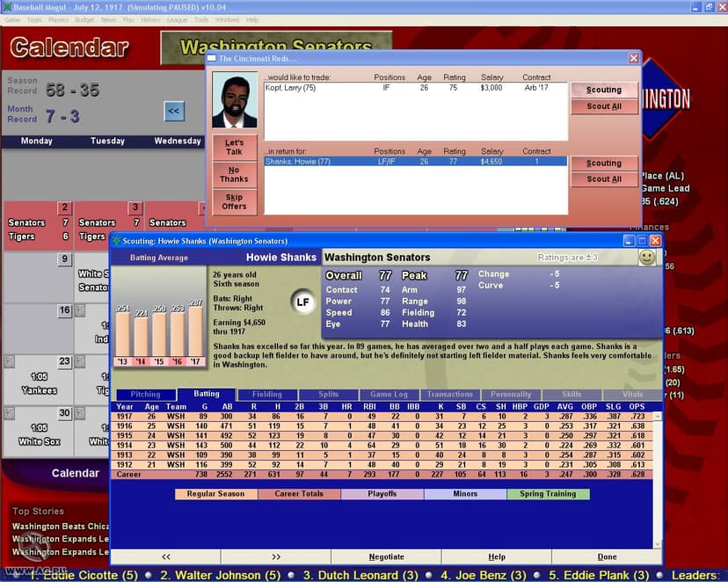Click the 1914 season stats row
This screenshot has height=582, width=728.
coord(382,446)
